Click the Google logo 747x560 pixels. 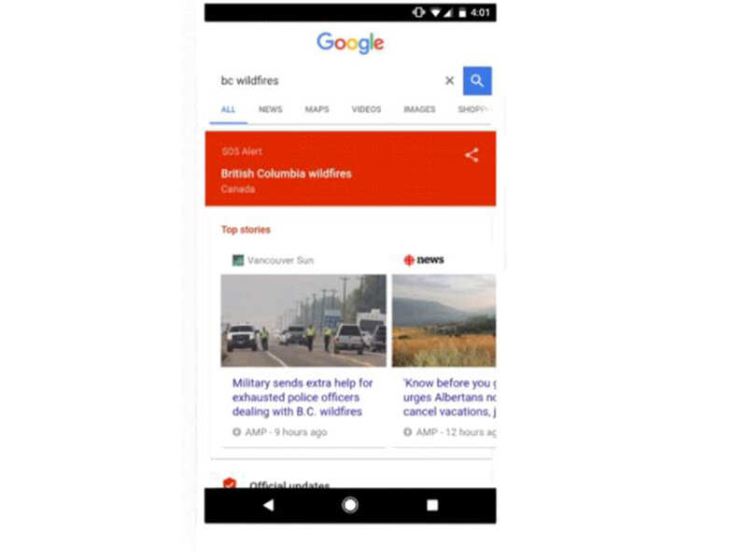(x=351, y=43)
